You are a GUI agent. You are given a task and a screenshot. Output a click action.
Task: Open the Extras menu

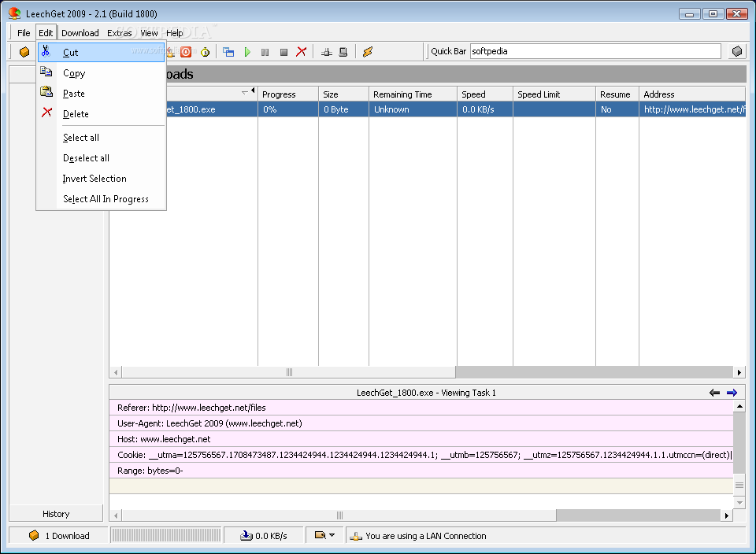tap(120, 33)
